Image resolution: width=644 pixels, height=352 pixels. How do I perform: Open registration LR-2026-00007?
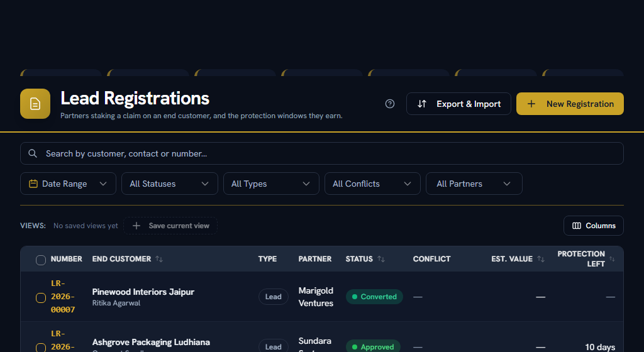pyautogui.click(x=63, y=297)
